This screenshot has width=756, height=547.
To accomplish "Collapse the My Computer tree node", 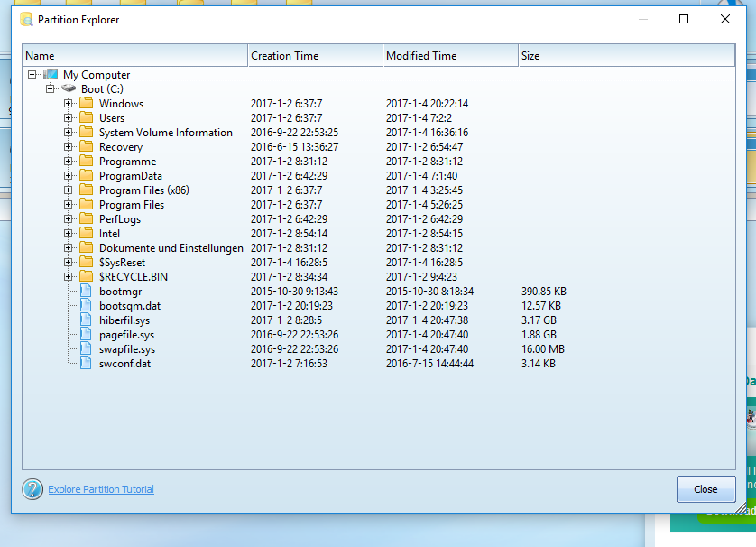I will tap(32, 74).
